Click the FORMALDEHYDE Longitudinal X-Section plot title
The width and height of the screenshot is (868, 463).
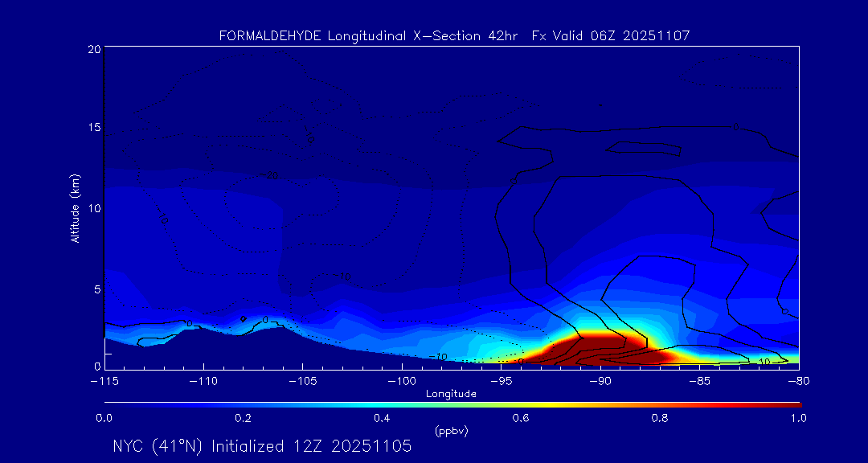coord(454,36)
